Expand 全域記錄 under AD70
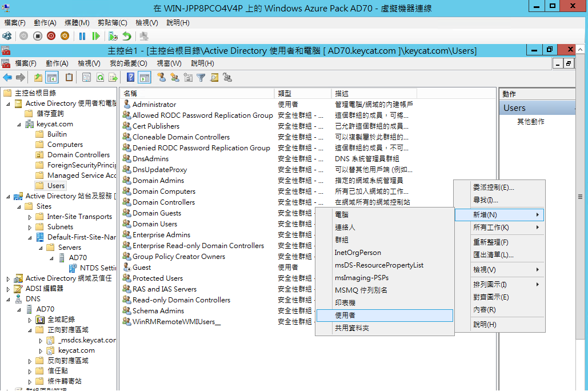Screen dimensions: 588x391 30,320
